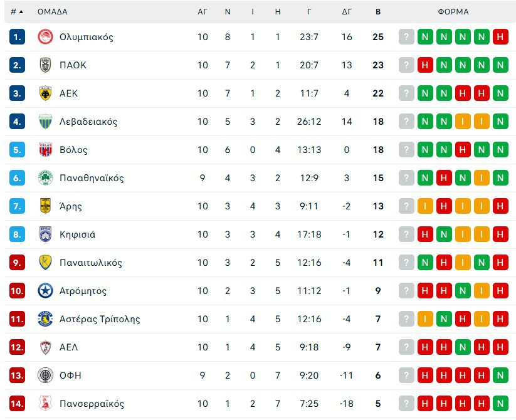Click the green N form badge for ΟΦΗ
Image resolution: width=516 pixels, height=420 pixels.
[500, 375]
